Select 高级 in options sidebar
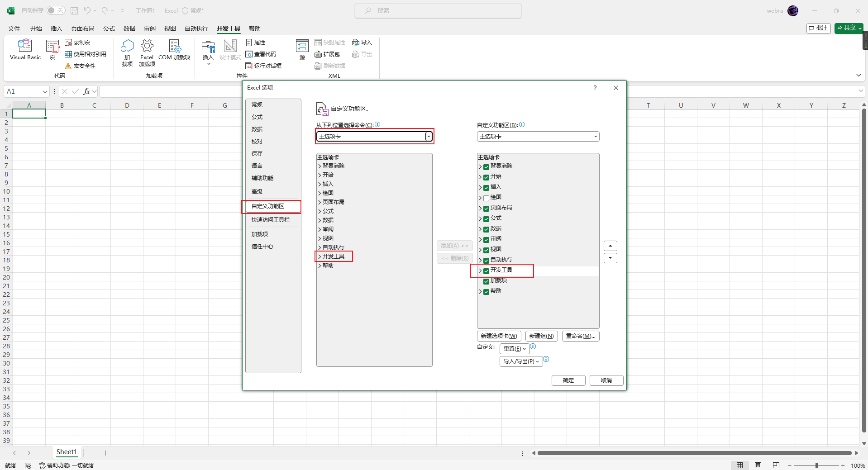The height and width of the screenshot is (470, 868). tap(273, 192)
